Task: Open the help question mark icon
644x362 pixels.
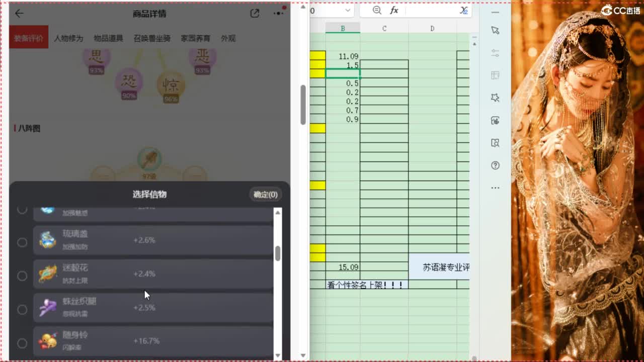Action: coord(495,165)
